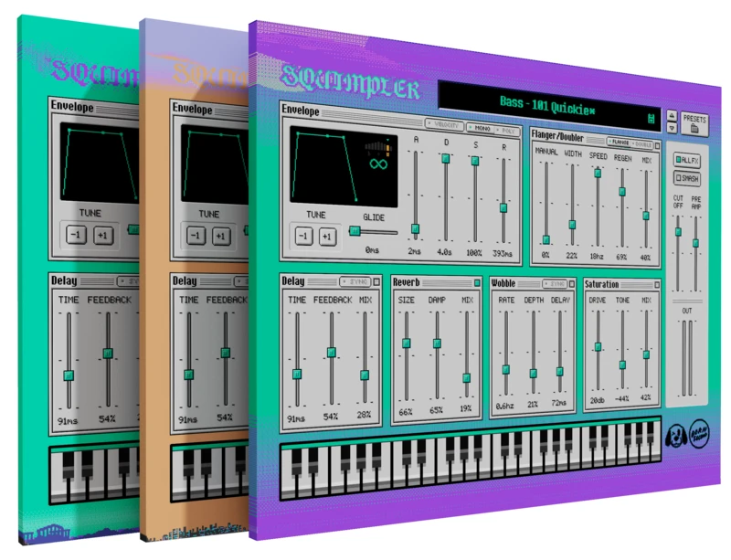Click TUNE -1 in the front purple window
Image resolution: width=731 pixels, height=560 pixels.
(x=303, y=236)
